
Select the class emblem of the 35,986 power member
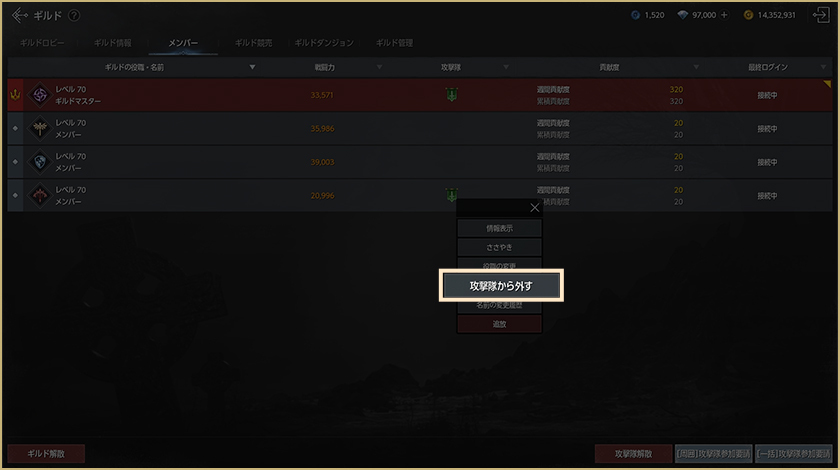click(40, 129)
